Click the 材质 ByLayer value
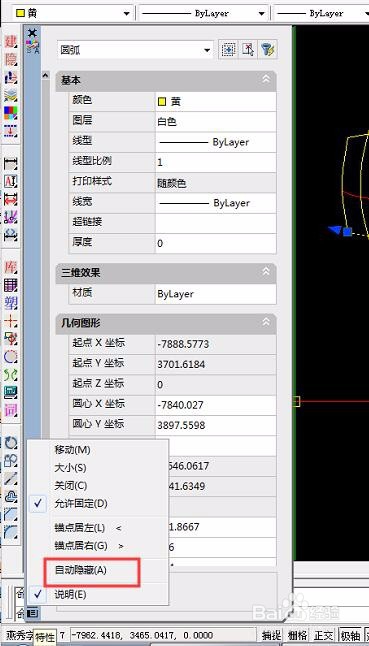This screenshot has width=369, height=646. tap(215, 294)
